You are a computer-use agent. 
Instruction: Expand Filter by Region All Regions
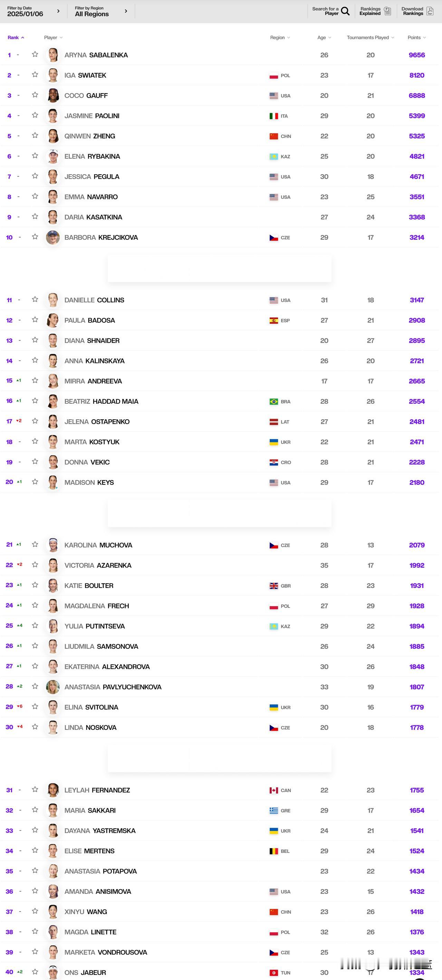[x=101, y=11]
